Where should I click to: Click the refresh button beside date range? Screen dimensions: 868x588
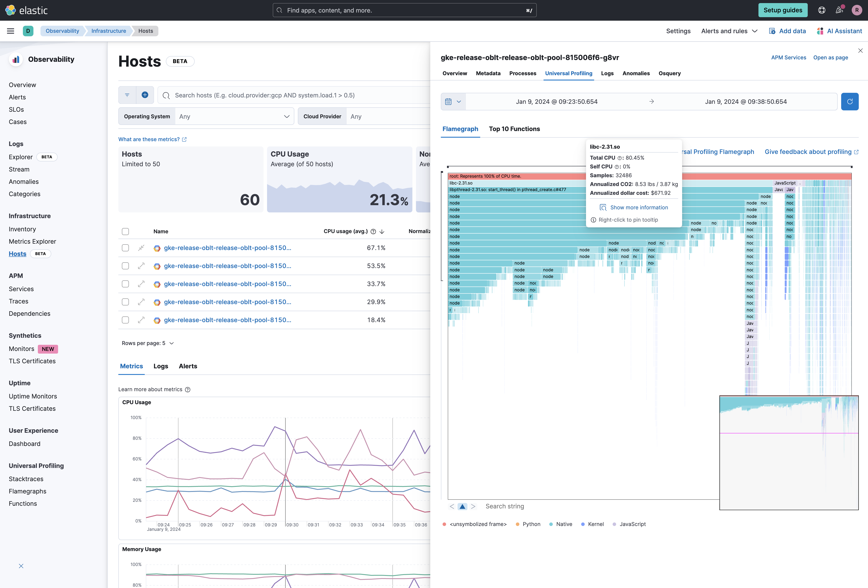point(849,102)
